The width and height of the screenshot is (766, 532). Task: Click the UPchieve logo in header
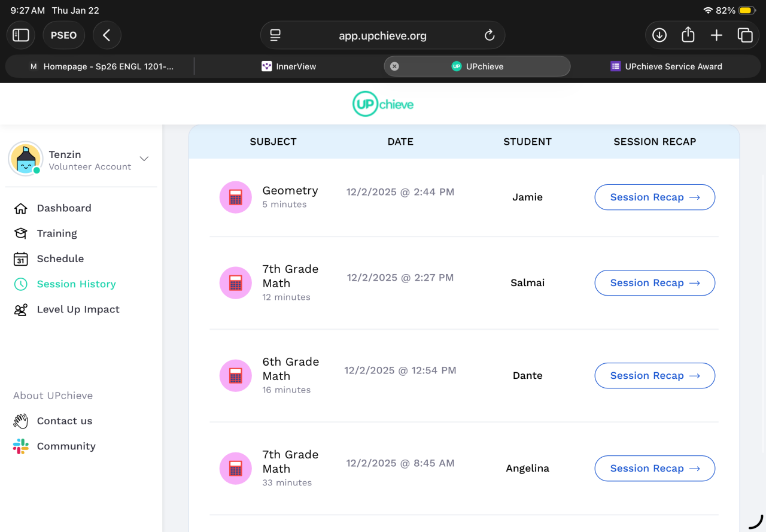[x=383, y=104]
